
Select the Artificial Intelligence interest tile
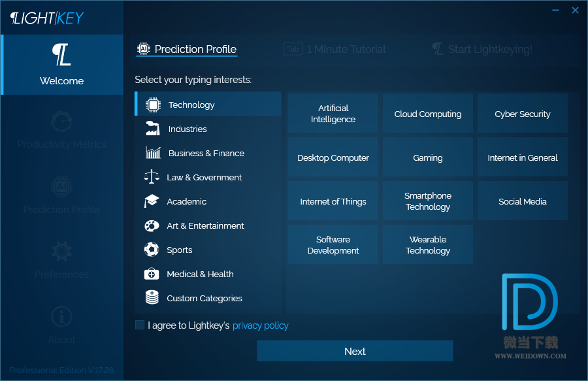tap(333, 113)
